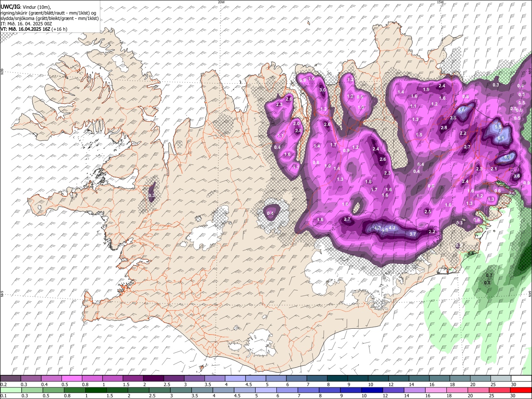Click the 6.3 precipitation value on the map
532x399 pixels.
(x=507, y=157)
